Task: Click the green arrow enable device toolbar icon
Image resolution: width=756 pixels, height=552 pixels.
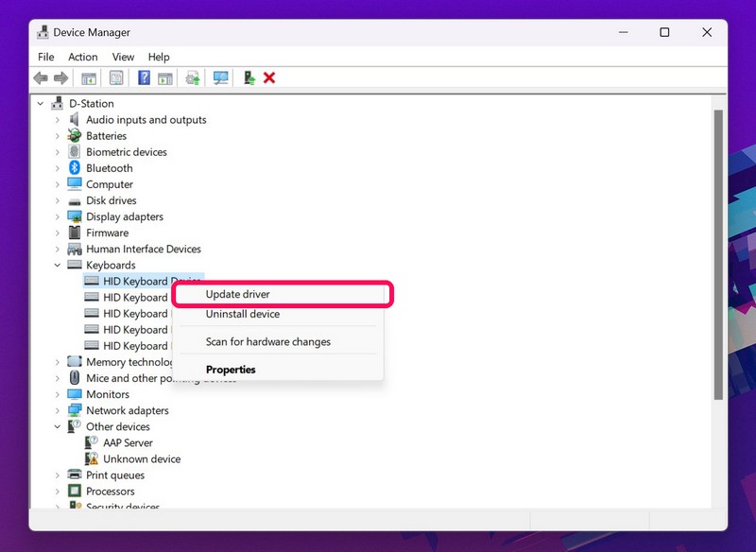Action: coord(249,78)
